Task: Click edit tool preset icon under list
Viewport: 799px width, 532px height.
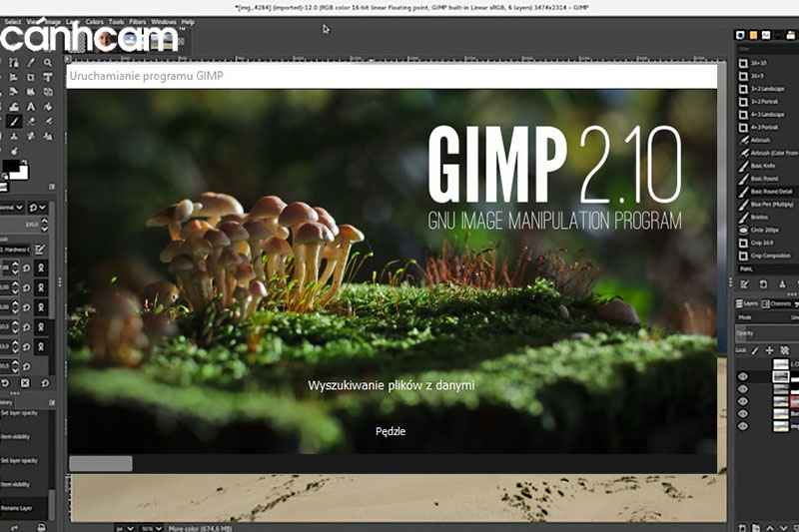Action: 744,284
